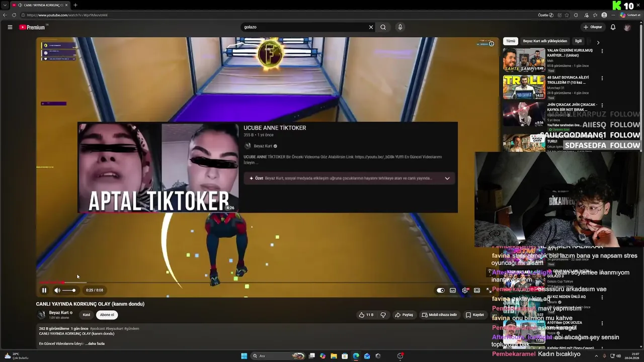Image resolution: width=644 pixels, height=362 pixels.
Task: Click the Özetle button in browser toolbar
Action: [545, 15]
